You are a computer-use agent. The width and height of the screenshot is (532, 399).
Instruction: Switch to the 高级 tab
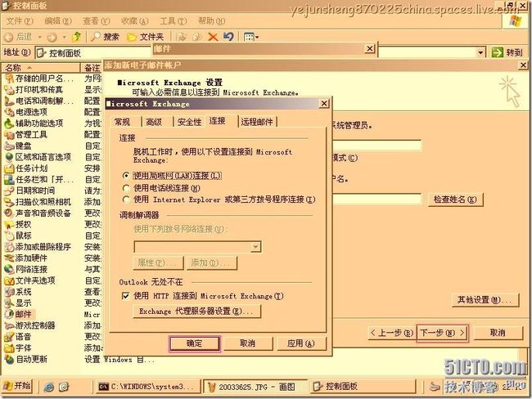pyautogui.click(x=154, y=122)
